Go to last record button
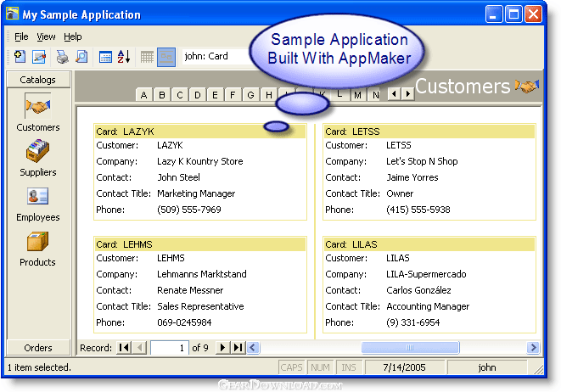Screen dimensions: 561x392 point(238,347)
